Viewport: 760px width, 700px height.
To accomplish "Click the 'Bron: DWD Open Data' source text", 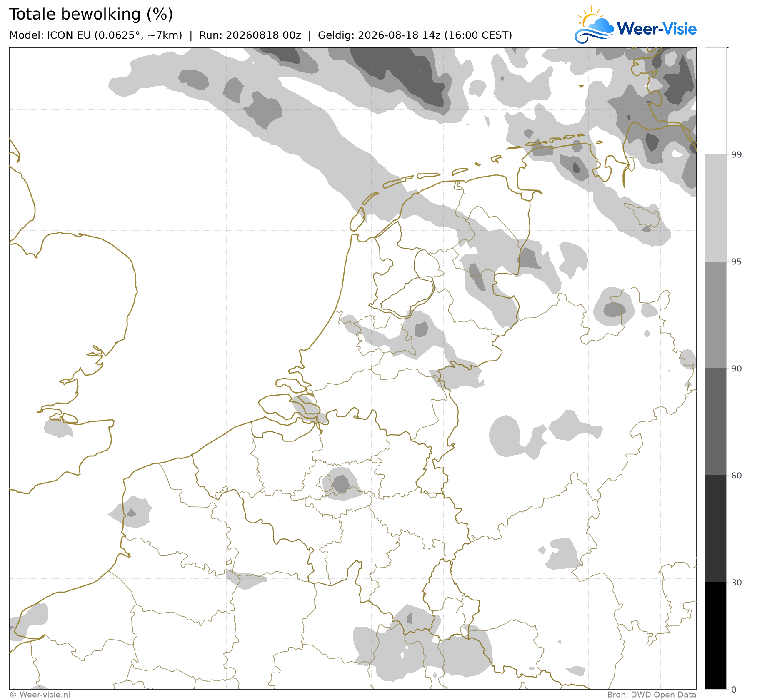I will pos(652,695).
